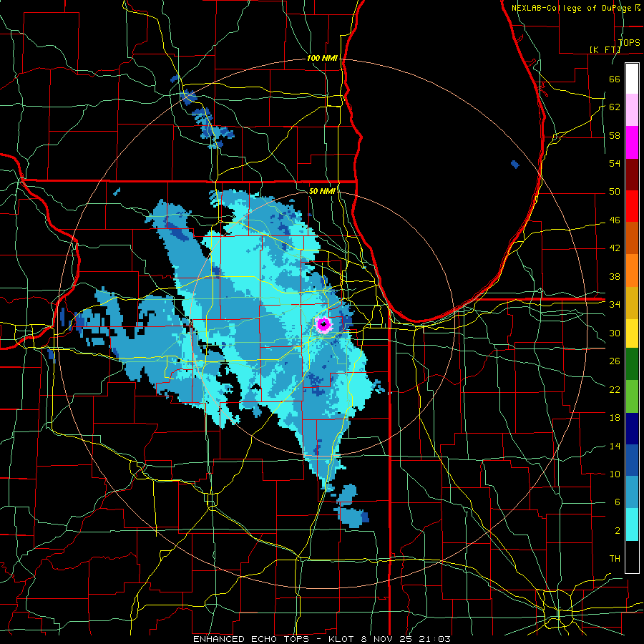
Task: Click the gold 34 kft legend swatch
Action: (632, 303)
